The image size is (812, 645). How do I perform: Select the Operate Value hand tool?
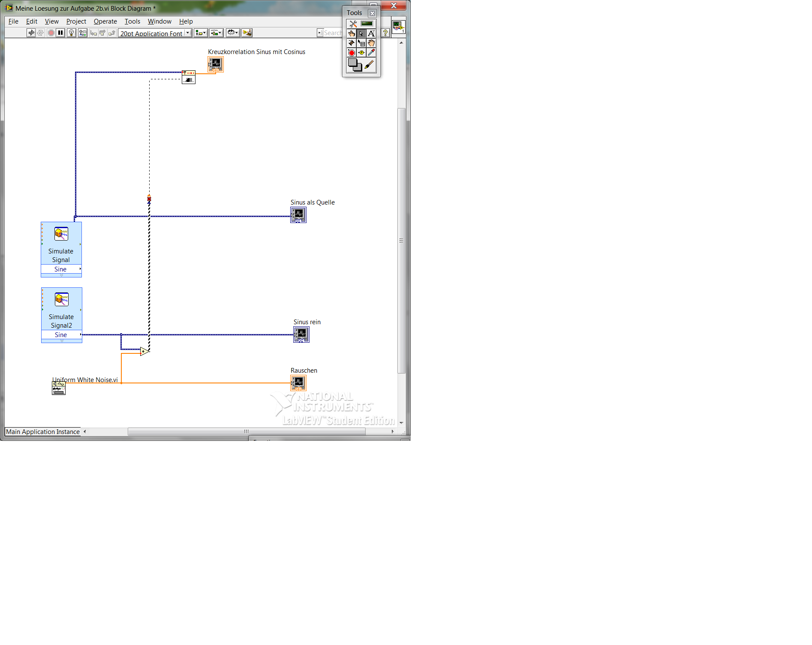tap(352, 33)
